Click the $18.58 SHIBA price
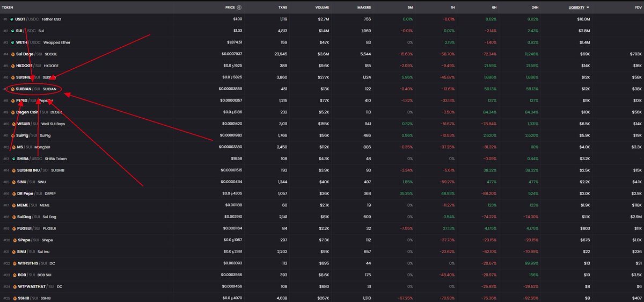Image resolution: width=644 pixels, height=302 pixels. pos(236,159)
